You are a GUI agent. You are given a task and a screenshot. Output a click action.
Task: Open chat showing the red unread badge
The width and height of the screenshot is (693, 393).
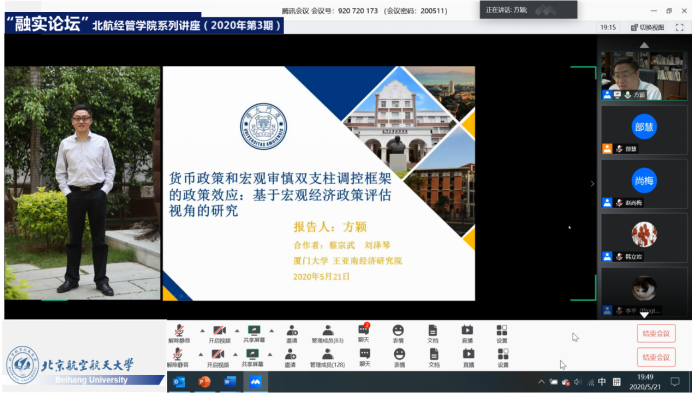(364, 333)
